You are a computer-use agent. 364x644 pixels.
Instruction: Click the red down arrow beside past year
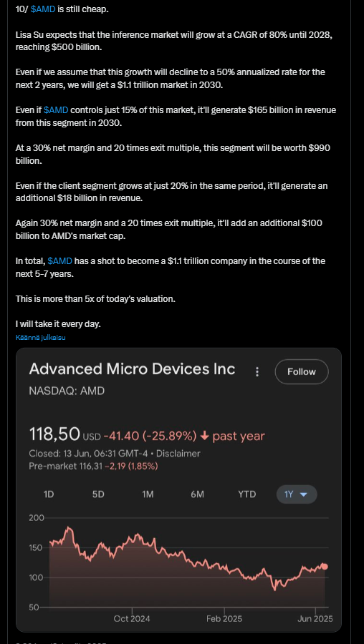click(204, 436)
